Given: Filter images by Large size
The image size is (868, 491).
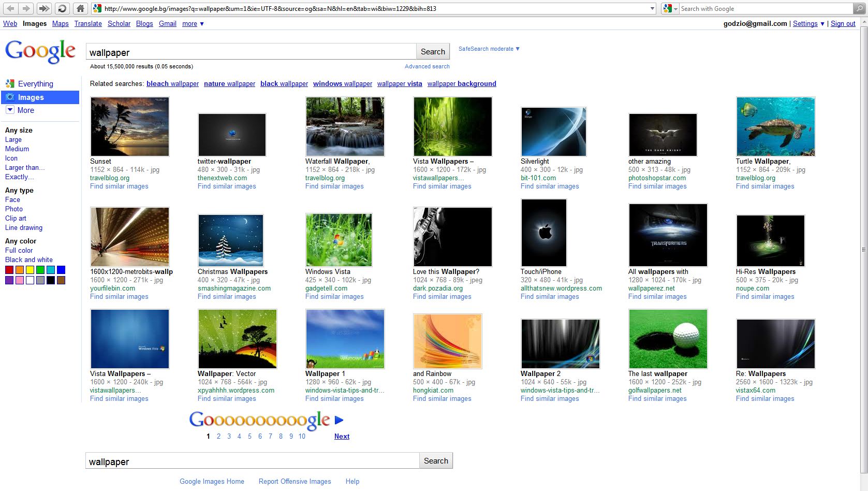Looking at the screenshot, I should tap(13, 140).
